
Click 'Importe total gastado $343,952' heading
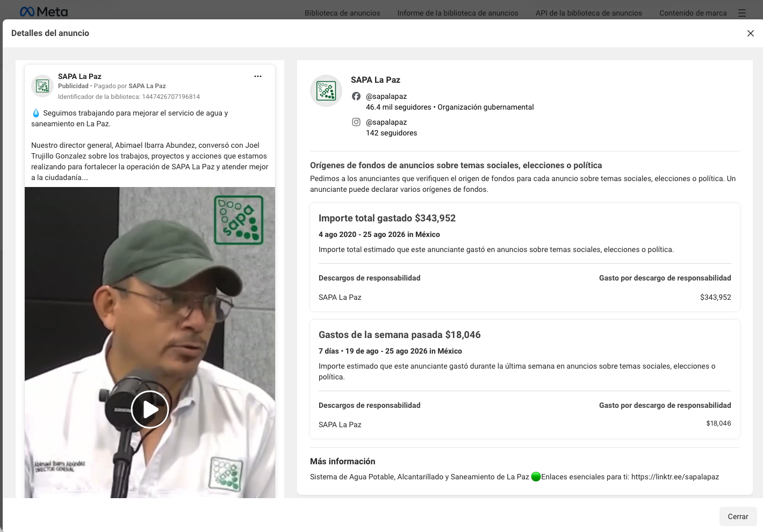pos(387,218)
